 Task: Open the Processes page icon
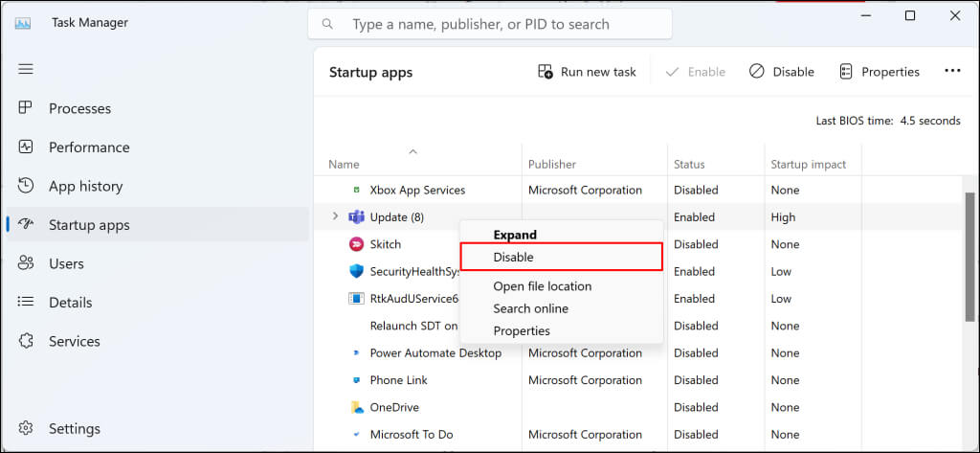pos(26,108)
